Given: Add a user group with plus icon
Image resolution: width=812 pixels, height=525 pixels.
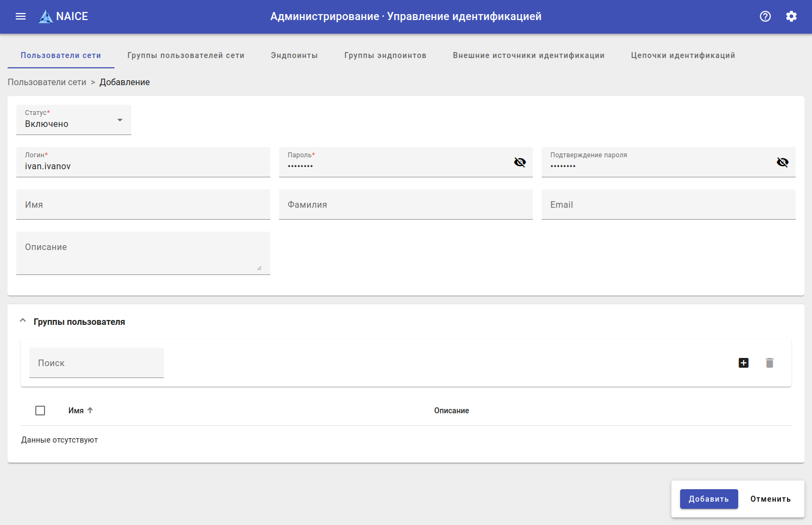Looking at the screenshot, I should [x=744, y=363].
